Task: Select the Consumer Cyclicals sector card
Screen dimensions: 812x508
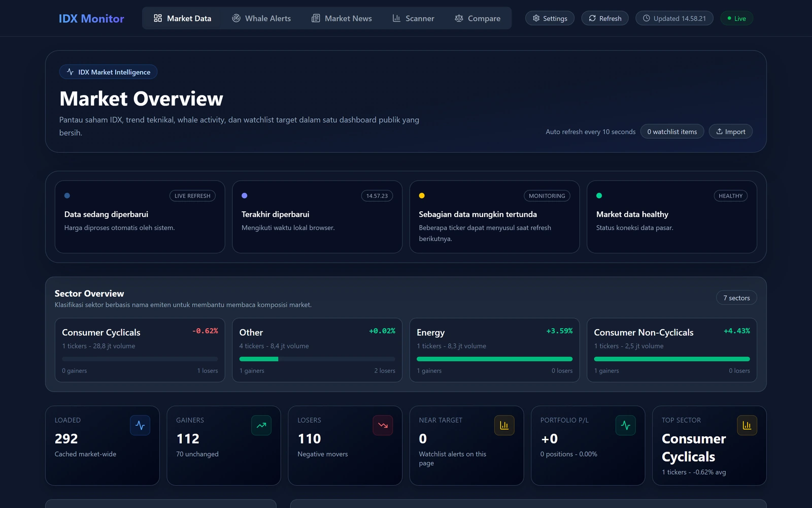Action: [x=140, y=350]
